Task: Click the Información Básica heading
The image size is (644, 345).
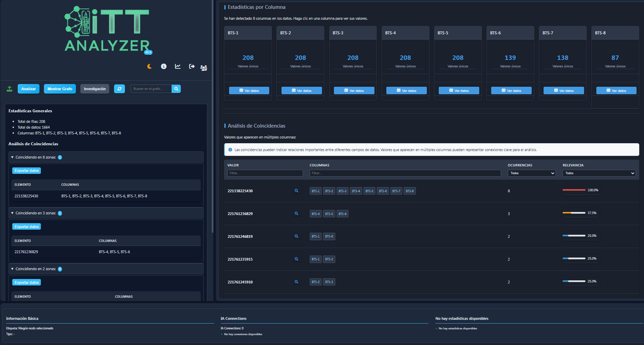Action: (x=22, y=318)
